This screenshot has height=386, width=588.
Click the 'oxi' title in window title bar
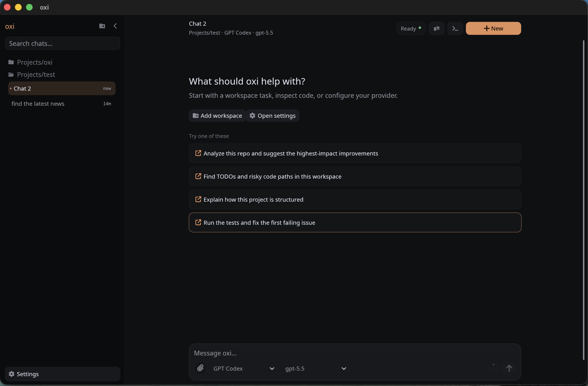[x=44, y=7]
